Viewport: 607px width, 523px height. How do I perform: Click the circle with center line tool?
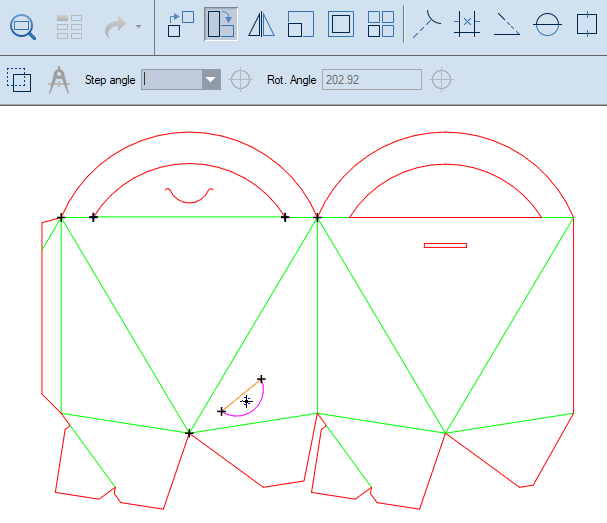[x=546, y=24]
